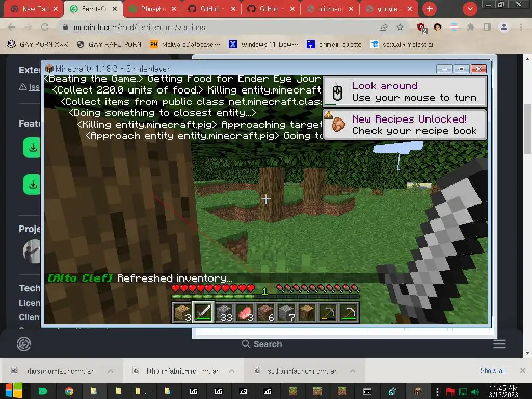Switch to the New Tab tab
Viewport: 532px width, 399px height.
(33, 9)
